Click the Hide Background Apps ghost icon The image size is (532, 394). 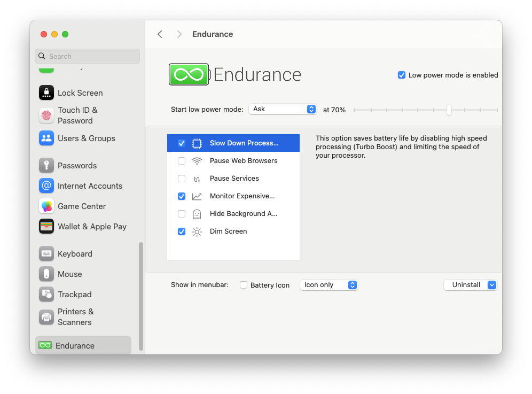pyautogui.click(x=197, y=213)
